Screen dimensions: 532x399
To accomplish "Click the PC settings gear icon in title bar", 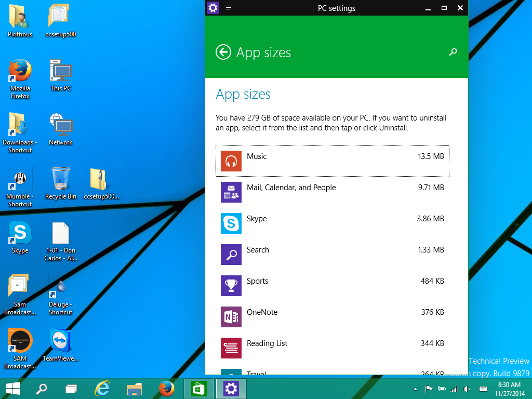I will pos(213,7).
